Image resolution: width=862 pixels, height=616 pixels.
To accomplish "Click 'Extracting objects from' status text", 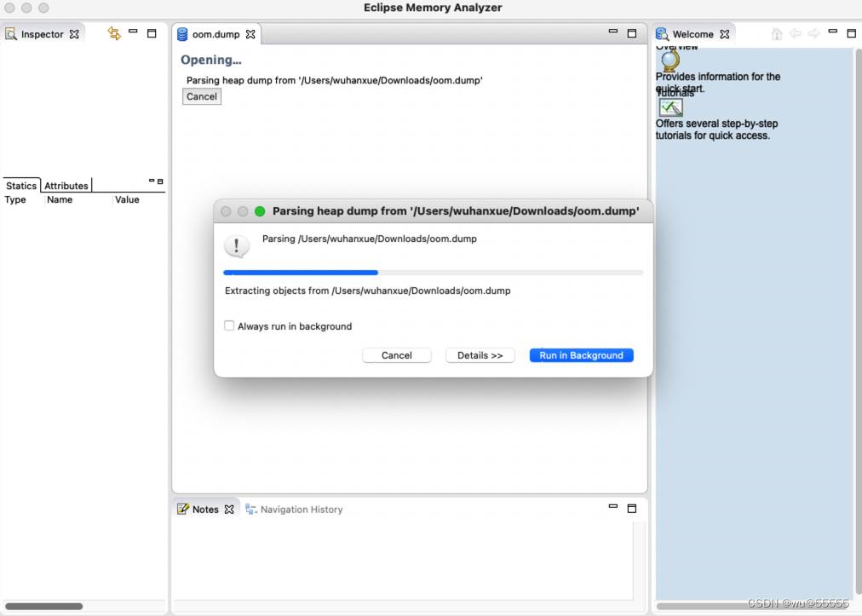I will (x=367, y=291).
